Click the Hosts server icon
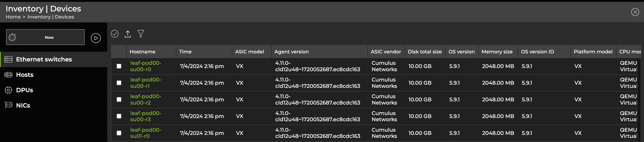The height and width of the screenshot is (142, 644). [x=8, y=75]
